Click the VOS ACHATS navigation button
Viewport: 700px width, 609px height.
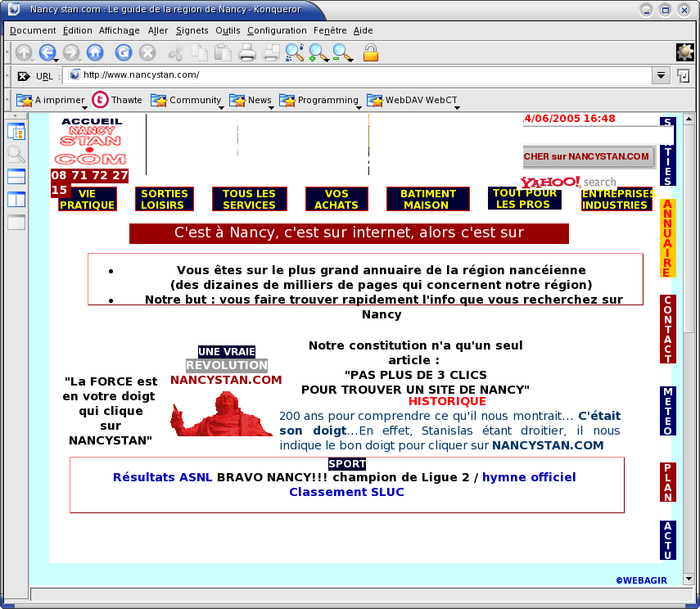tap(336, 199)
